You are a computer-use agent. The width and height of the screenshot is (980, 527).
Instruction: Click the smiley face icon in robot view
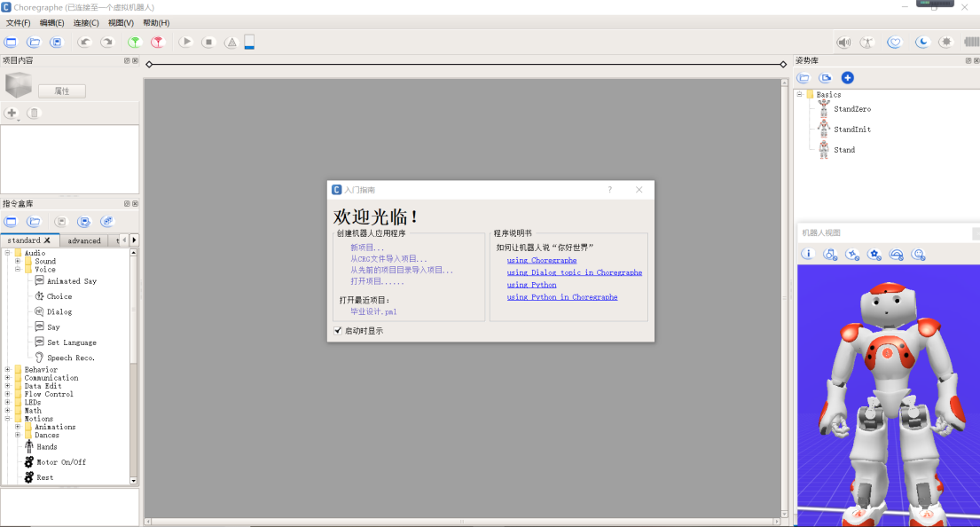tap(918, 254)
